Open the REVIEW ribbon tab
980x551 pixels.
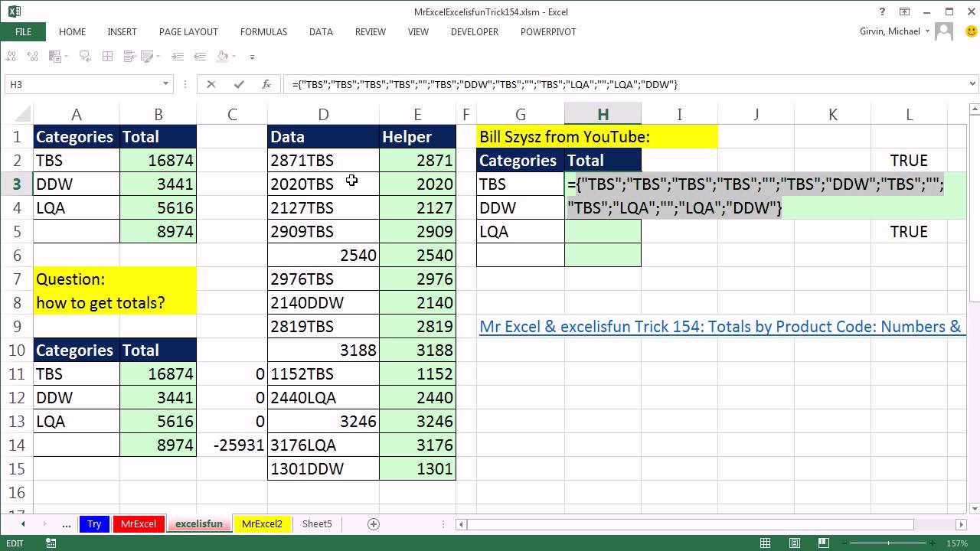pos(370,32)
